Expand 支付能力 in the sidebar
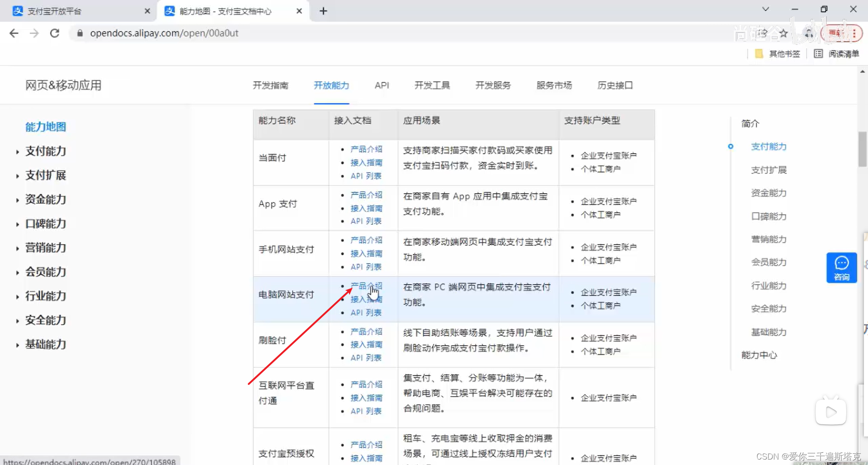 (x=46, y=151)
